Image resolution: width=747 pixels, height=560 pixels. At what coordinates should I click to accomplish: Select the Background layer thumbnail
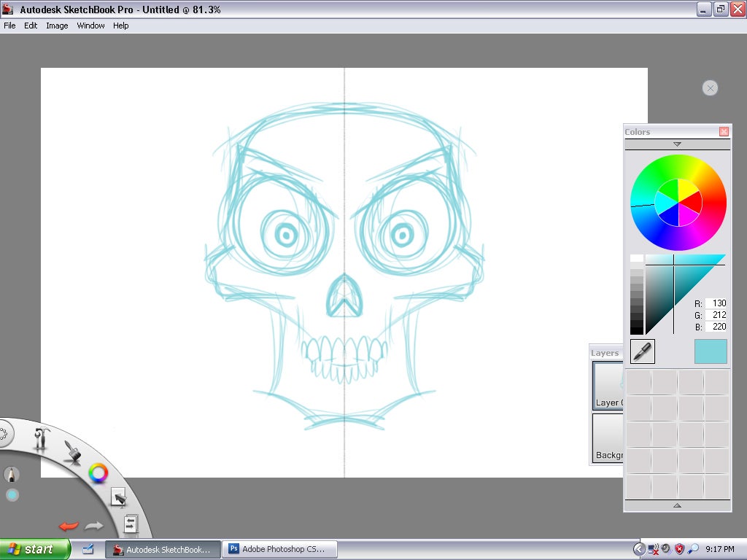point(608,437)
